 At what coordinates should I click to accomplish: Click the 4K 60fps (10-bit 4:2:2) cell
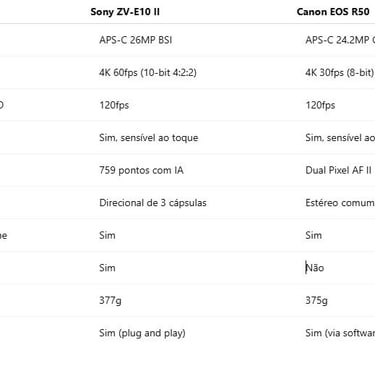click(x=148, y=73)
